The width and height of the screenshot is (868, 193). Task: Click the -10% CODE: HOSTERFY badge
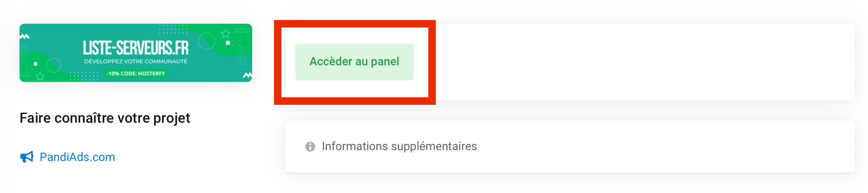coord(136,74)
